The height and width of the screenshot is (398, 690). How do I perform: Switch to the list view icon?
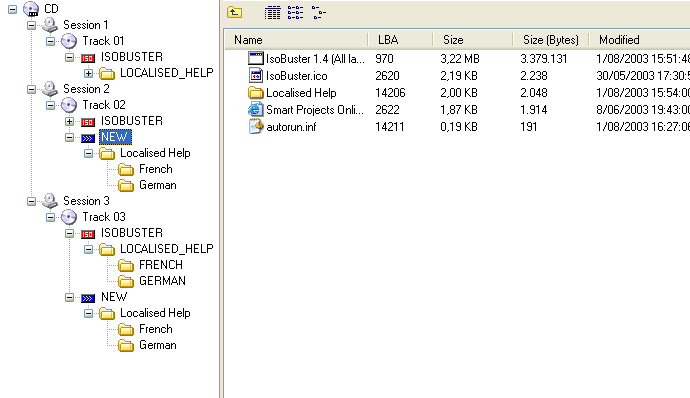point(295,13)
